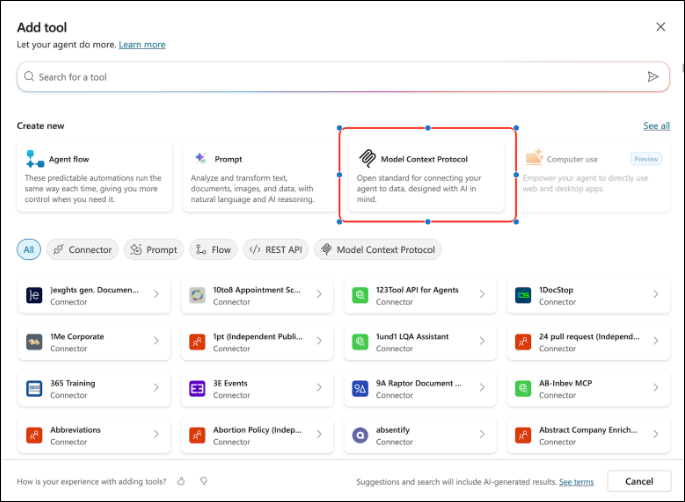Click the send arrow in search box
Image resolution: width=685 pixels, height=502 pixels.
653,77
